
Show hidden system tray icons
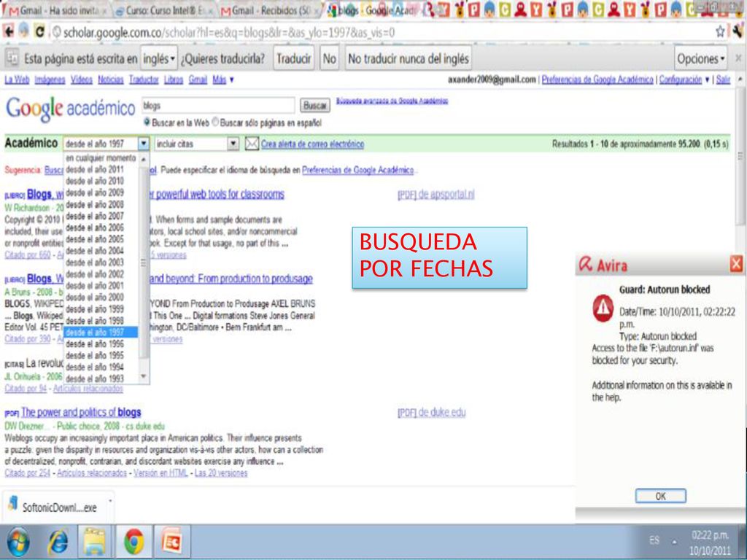pyautogui.click(x=675, y=542)
